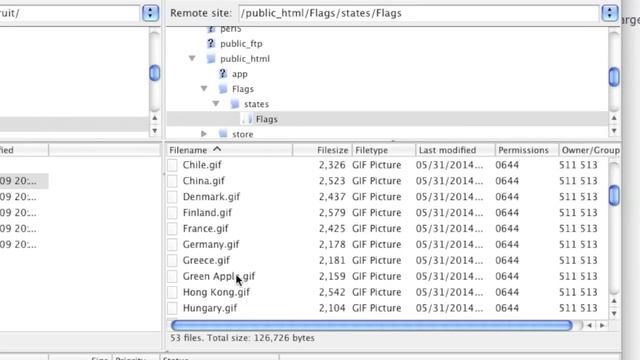Collapse the public_html tree folder
This screenshot has width=640, height=360.
coord(192,58)
